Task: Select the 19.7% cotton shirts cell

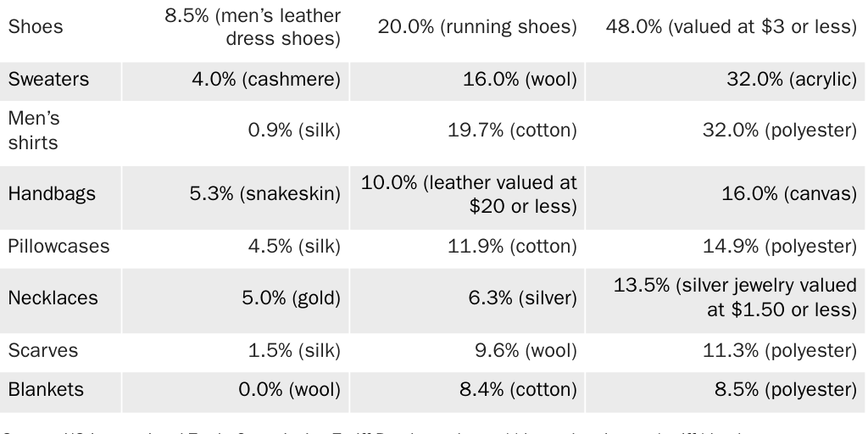Action: [x=512, y=131]
